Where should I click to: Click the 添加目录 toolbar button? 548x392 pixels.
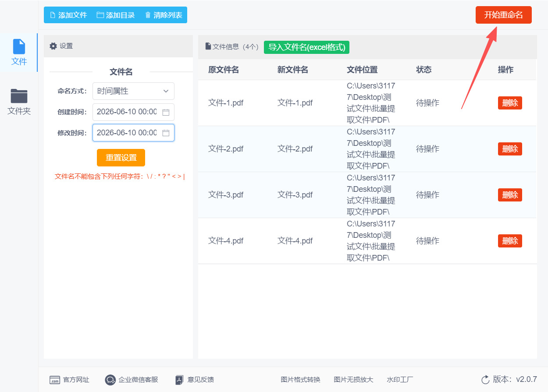tap(116, 15)
